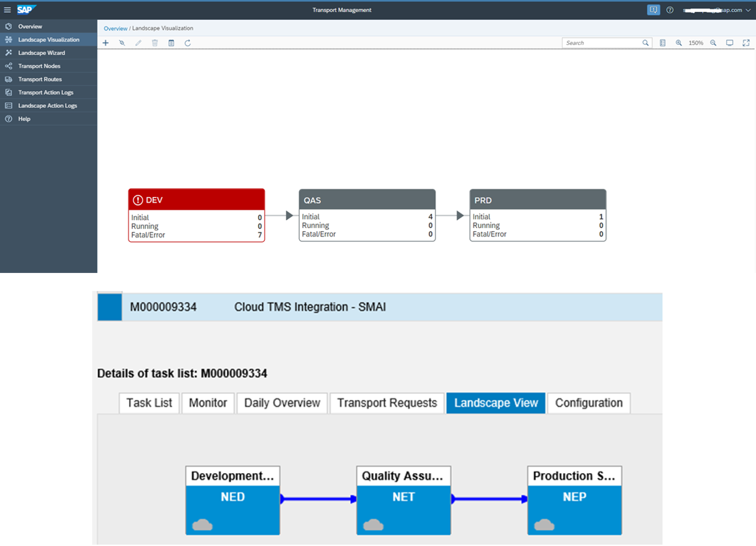Expand the user account dropdown
Viewport: 756px width, 546px height.
[x=748, y=10]
